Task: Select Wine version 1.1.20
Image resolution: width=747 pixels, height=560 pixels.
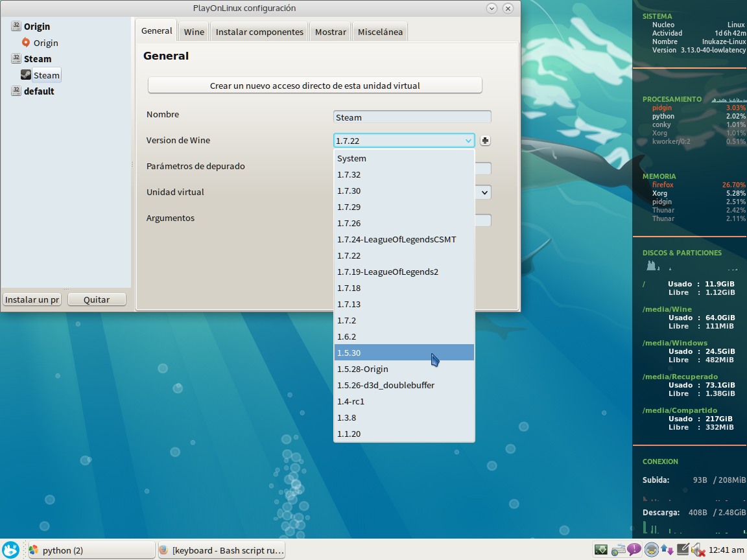Action: click(404, 434)
